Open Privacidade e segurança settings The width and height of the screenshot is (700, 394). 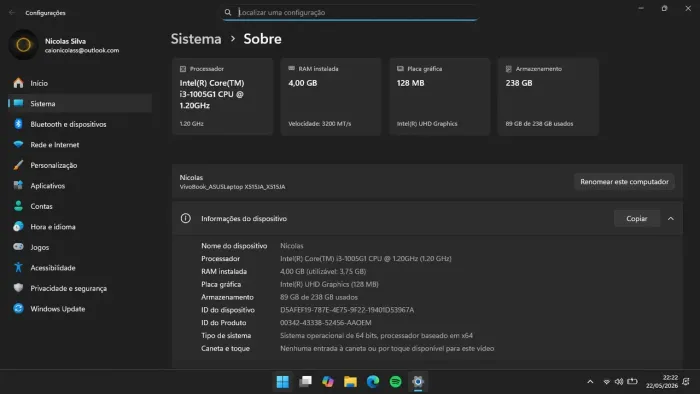point(80,288)
